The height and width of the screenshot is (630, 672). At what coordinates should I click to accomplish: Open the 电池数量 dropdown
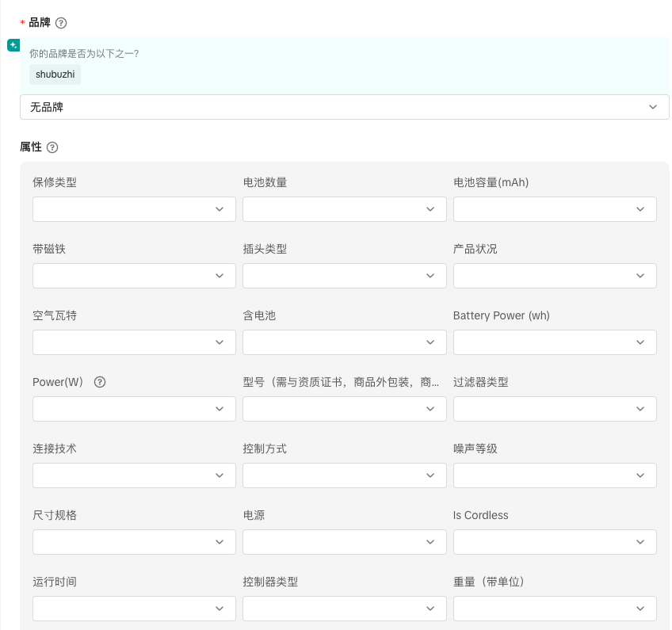(x=344, y=209)
